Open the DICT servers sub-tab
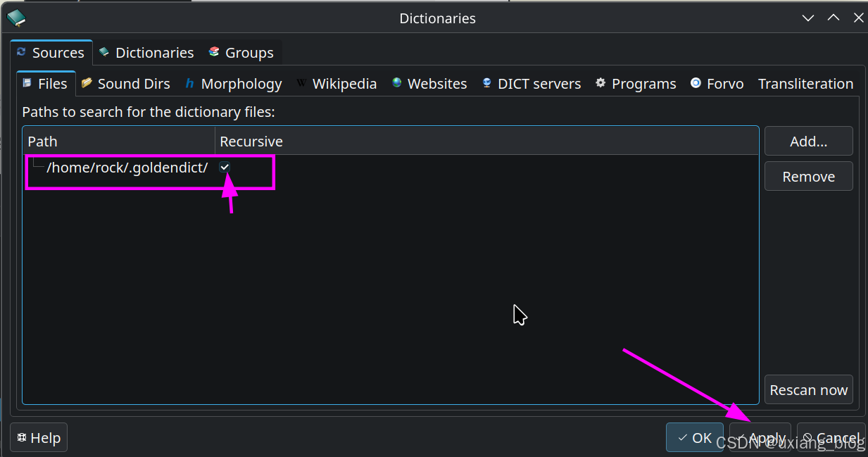 (532, 84)
